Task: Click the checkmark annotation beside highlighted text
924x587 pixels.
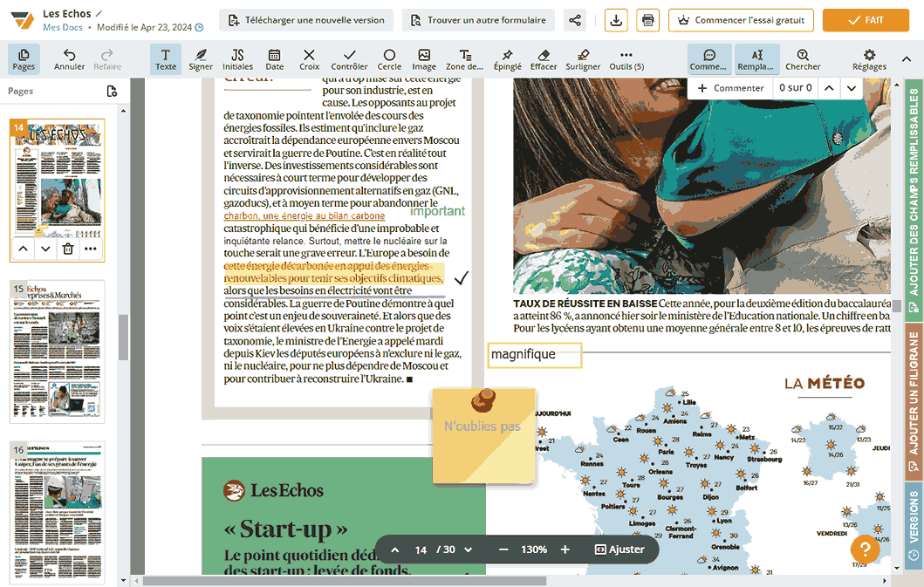Action: click(x=462, y=277)
